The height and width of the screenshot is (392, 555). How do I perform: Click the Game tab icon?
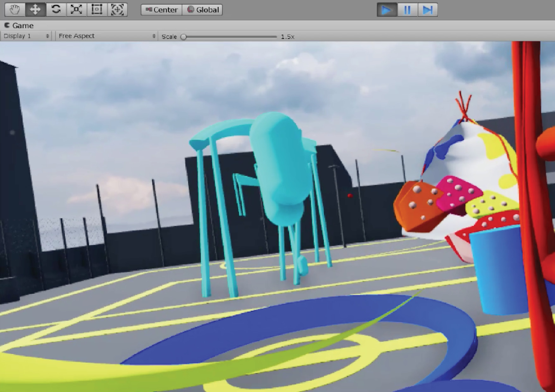click(x=7, y=25)
